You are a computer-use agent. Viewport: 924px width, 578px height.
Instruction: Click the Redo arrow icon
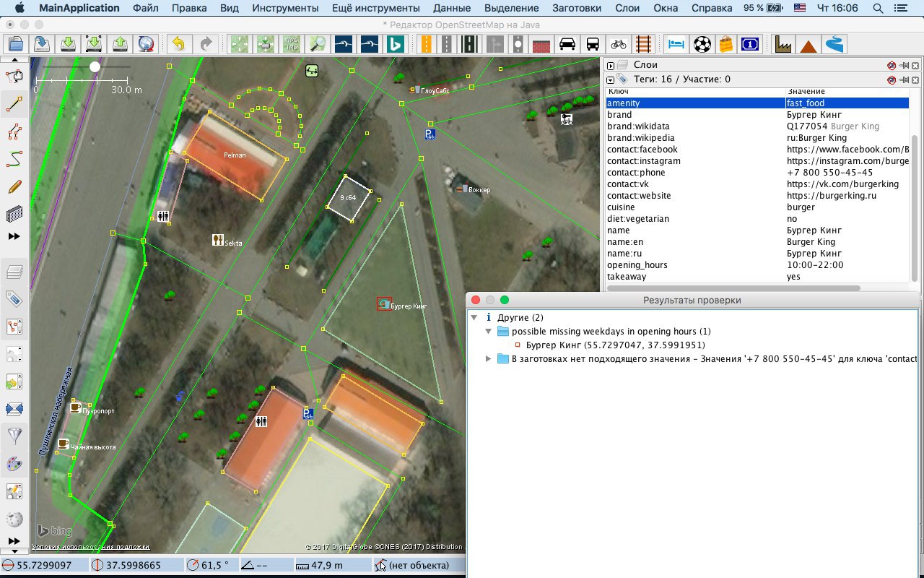[x=206, y=44]
